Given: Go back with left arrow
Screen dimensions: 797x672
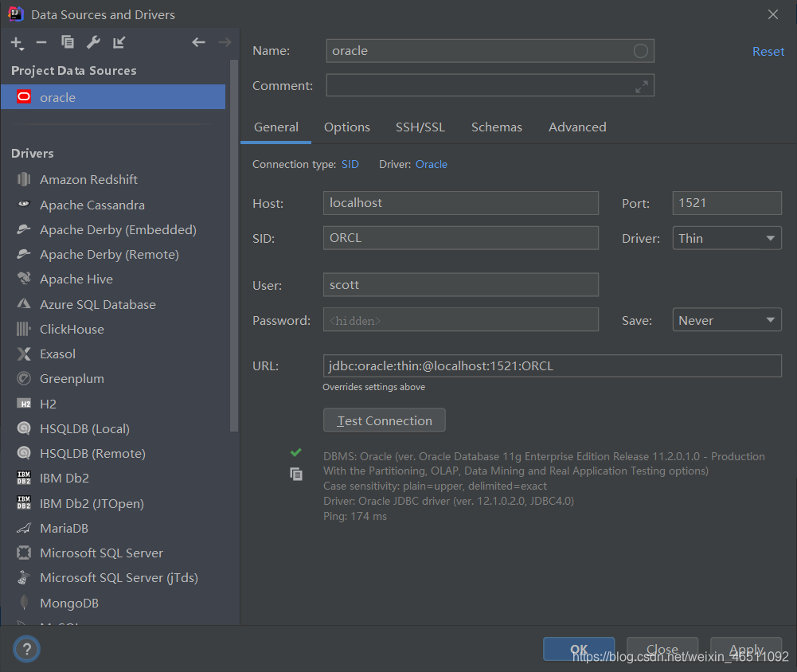Looking at the screenshot, I should tap(198, 42).
